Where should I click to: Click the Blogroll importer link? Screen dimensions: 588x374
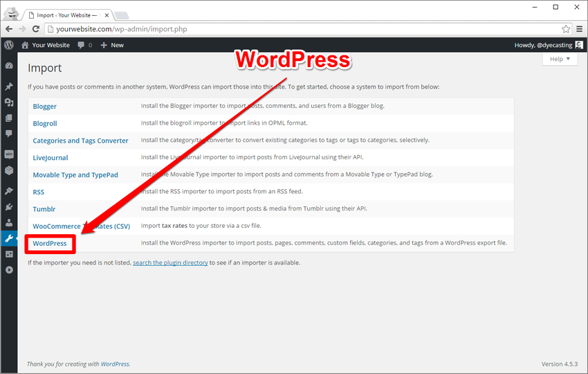click(45, 123)
